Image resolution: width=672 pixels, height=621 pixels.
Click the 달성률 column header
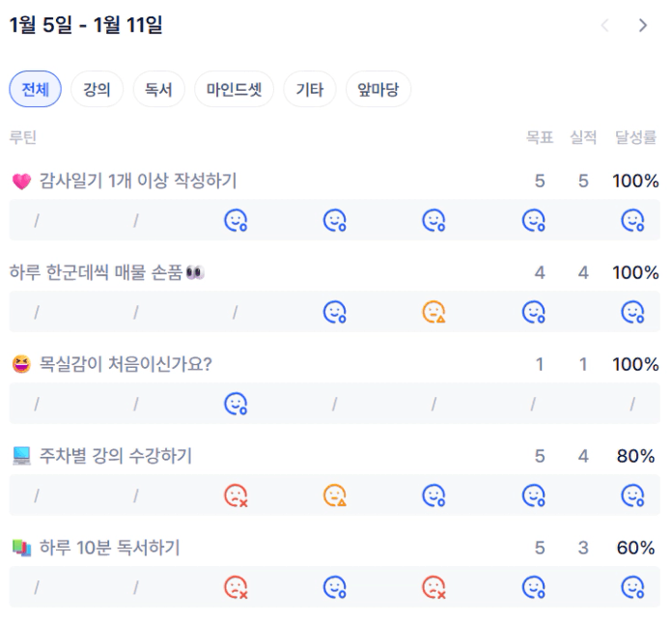pos(635,138)
